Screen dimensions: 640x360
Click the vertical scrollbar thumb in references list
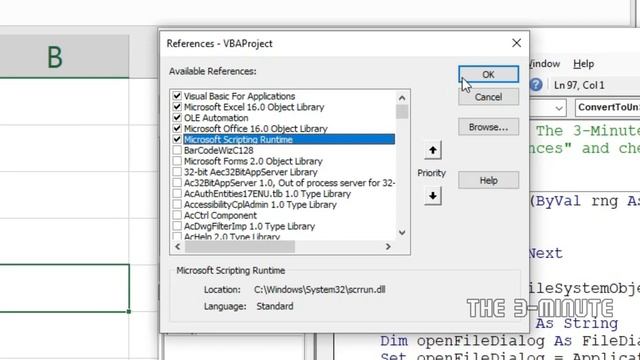tap(402, 111)
